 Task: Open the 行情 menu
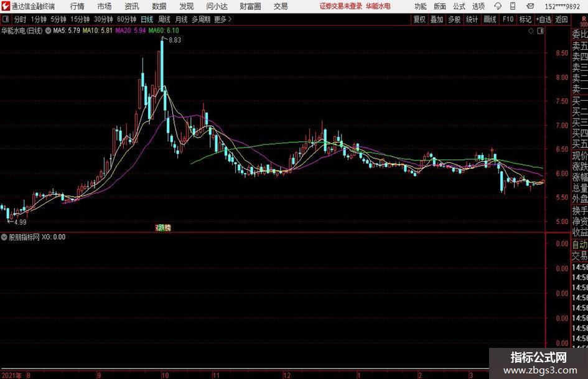click(77, 6)
